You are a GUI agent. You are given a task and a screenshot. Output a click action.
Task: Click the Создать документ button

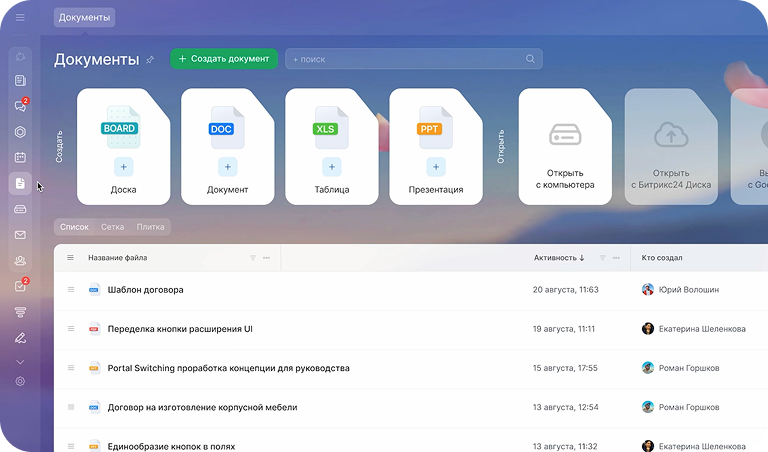click(223, 59)
